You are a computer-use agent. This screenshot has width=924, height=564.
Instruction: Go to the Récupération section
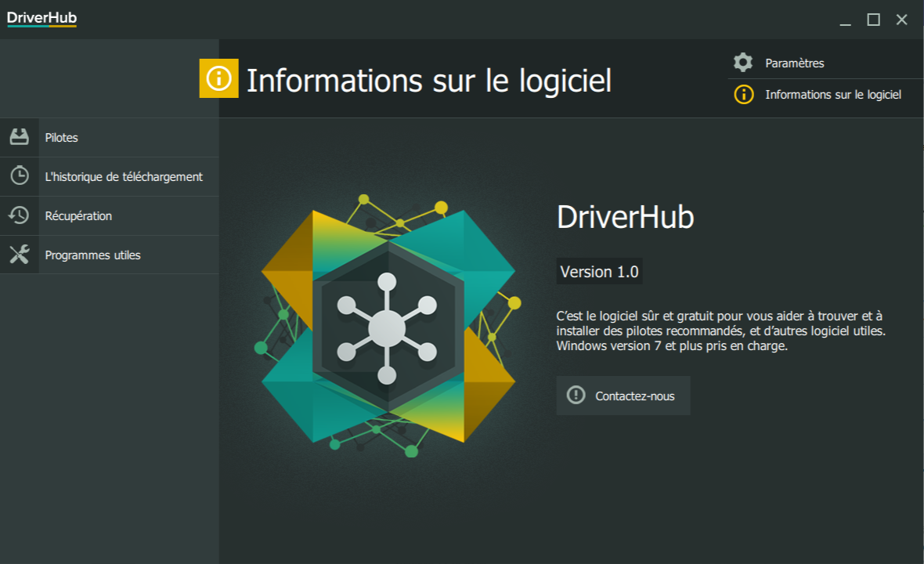[110, 215]
